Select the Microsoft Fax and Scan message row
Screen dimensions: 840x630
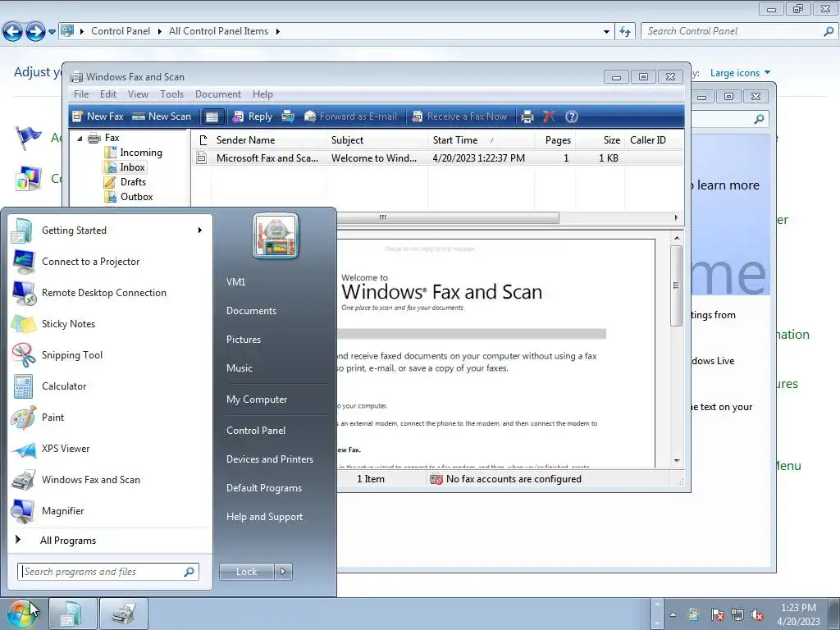437,158
